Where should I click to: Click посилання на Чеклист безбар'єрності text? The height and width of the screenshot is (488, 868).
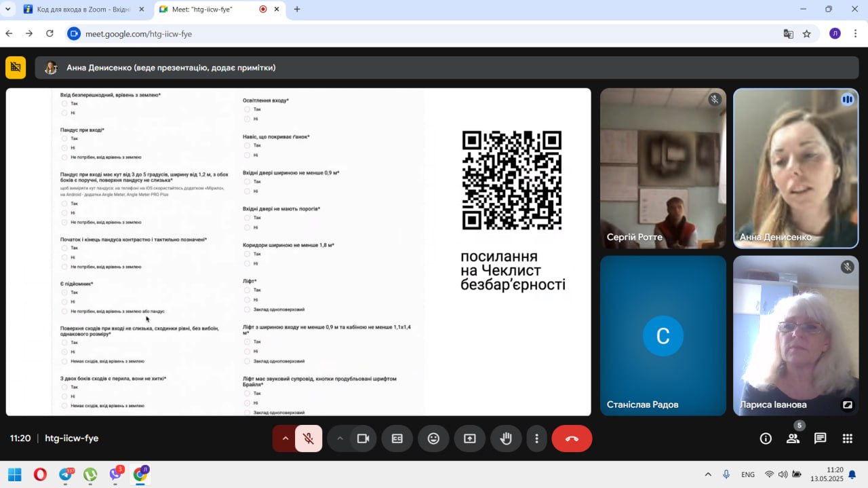pos(513,271)
